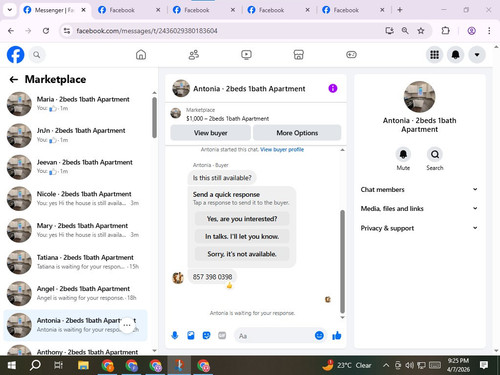This screenshot has height=375, width=500.
Task: Open Windows taskbar search
Action: (35, 365)
